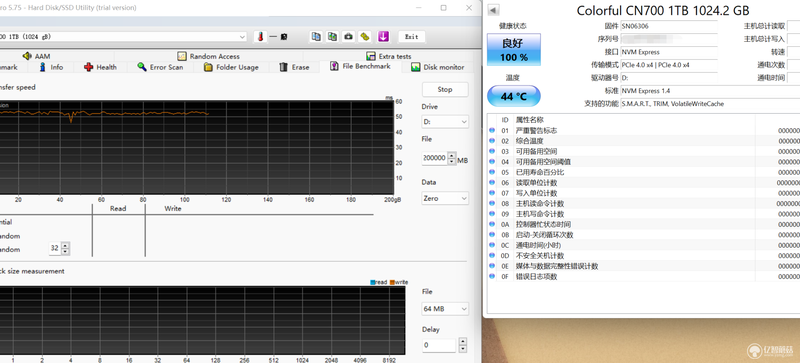Click the Stop button

pyautogui.click(x=445, y=89)
